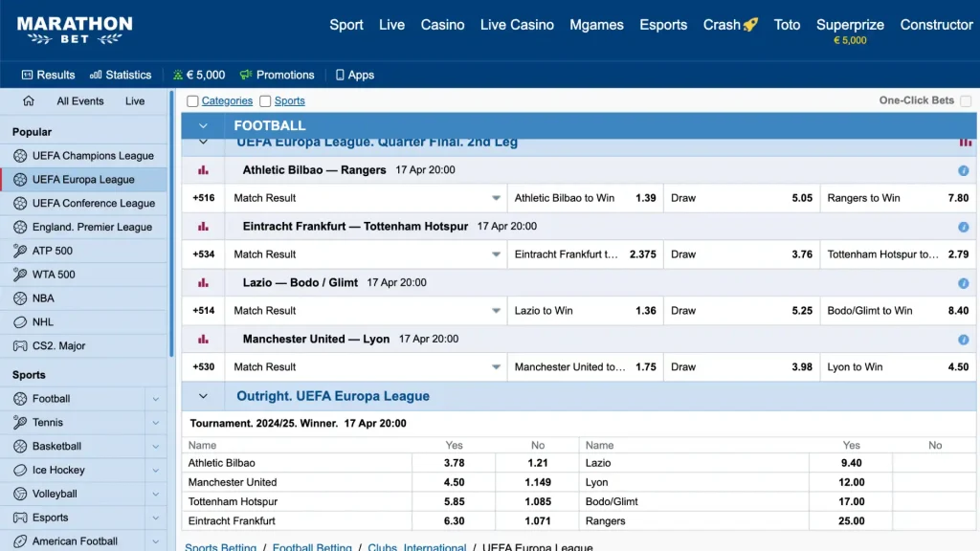This screenshot has height=551, width=980.
Task: Expand the Tennis sports chevron
Action: (x=156, y=422)
